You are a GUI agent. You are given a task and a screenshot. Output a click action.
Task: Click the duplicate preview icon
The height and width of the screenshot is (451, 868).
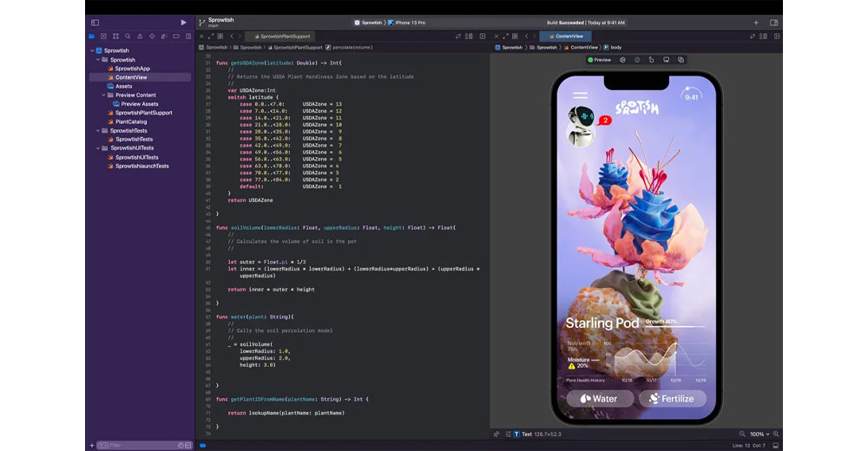(681, 60)
